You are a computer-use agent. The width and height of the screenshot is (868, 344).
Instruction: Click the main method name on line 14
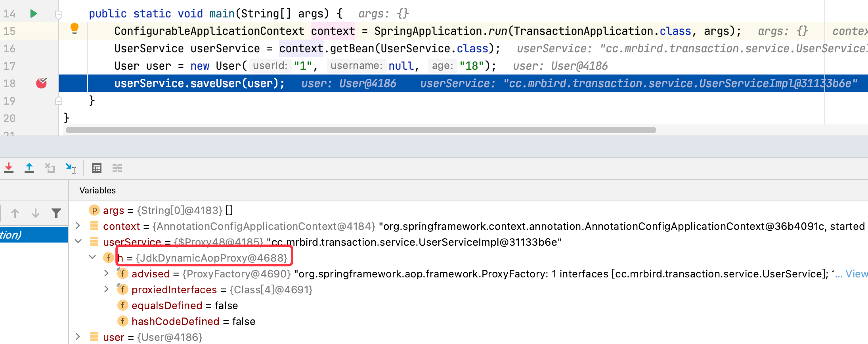point(222,13)
